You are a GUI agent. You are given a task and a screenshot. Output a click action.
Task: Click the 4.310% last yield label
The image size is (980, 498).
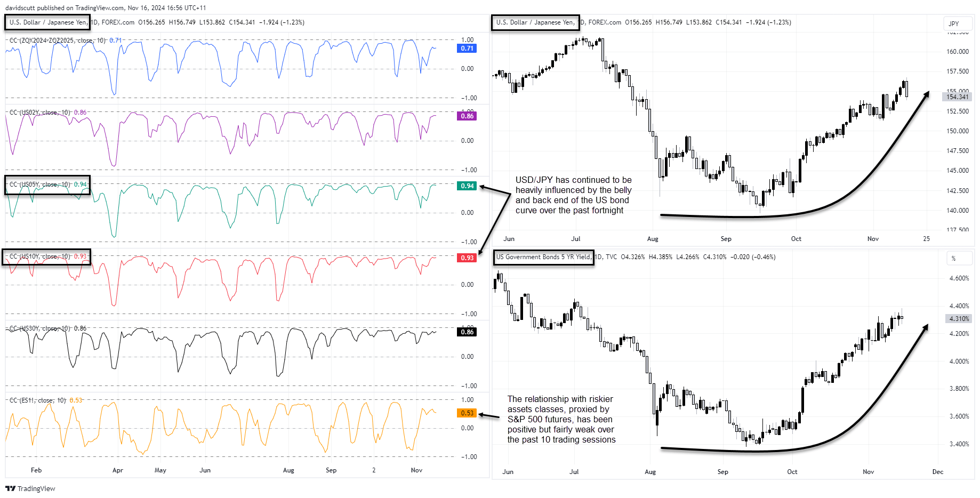958,319
